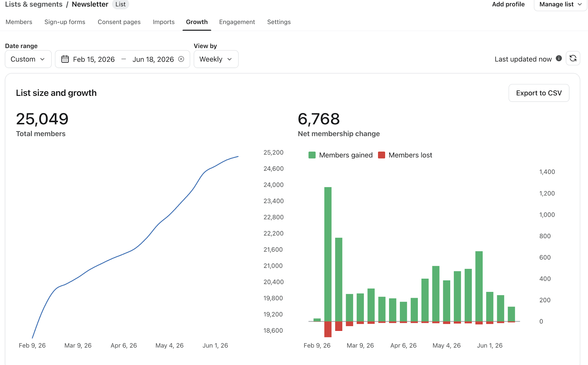The image size is (588, 365).
Task: Click the info icon beside Last updated
Action: 559,58
